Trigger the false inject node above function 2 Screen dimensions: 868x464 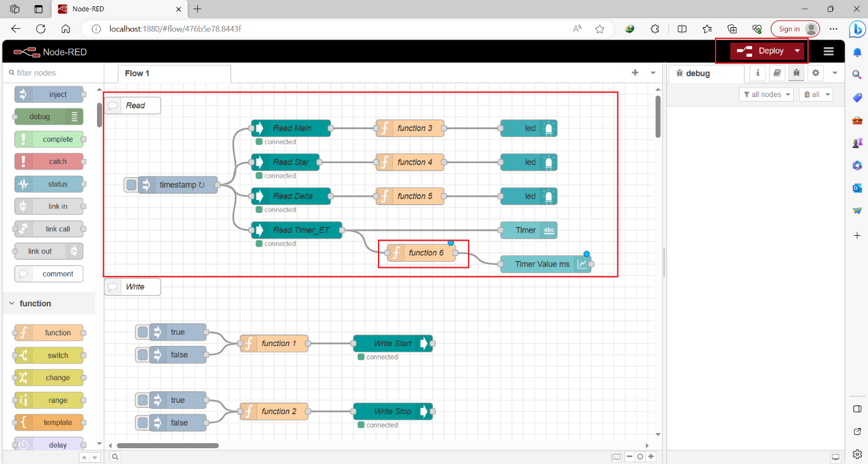tap(142, 422)
